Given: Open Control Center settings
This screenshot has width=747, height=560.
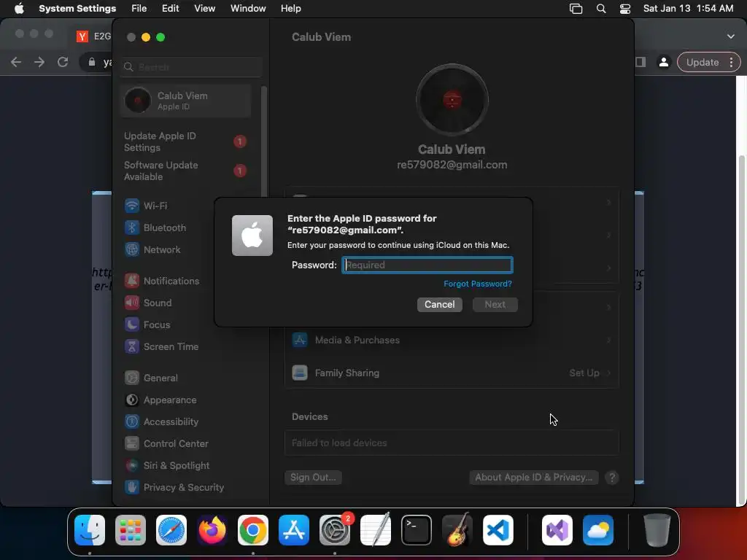Looking at the screenshot, I should [167, 444].
